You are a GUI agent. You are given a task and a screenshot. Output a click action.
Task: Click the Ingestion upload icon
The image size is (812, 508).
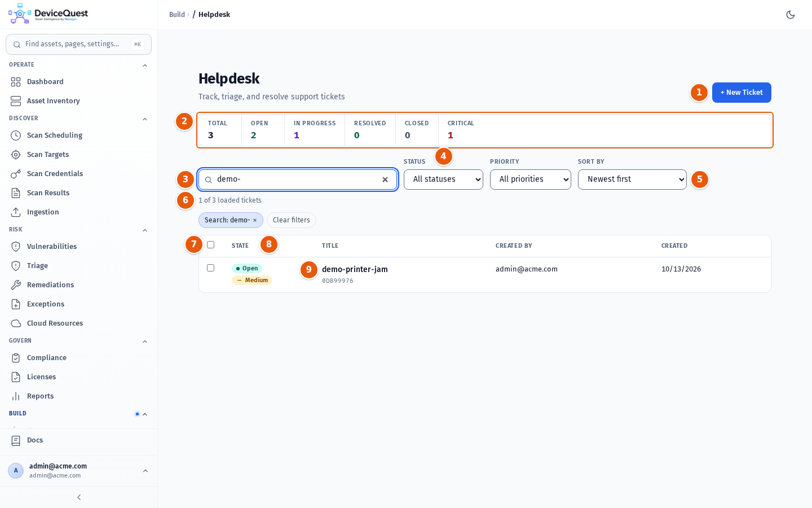click(x=16, y=212)
